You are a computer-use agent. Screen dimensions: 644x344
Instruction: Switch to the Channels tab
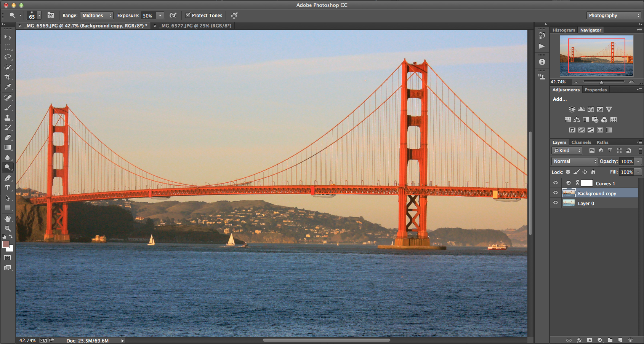click(581, 142)
